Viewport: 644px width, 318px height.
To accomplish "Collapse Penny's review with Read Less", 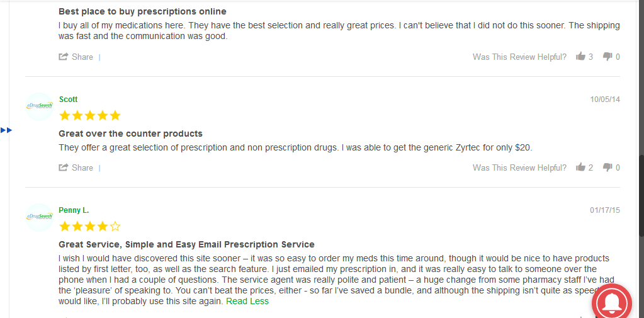I will 247,301.
